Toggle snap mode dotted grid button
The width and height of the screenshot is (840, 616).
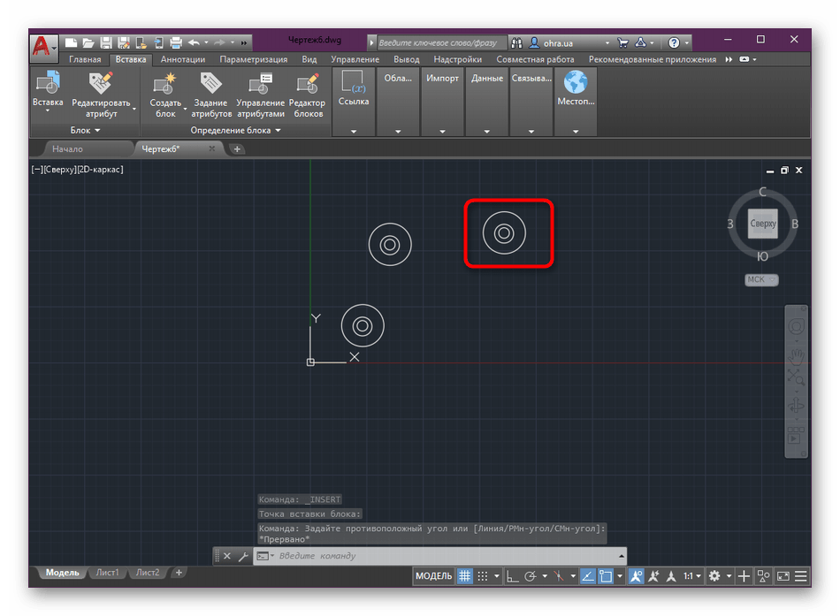483,576
